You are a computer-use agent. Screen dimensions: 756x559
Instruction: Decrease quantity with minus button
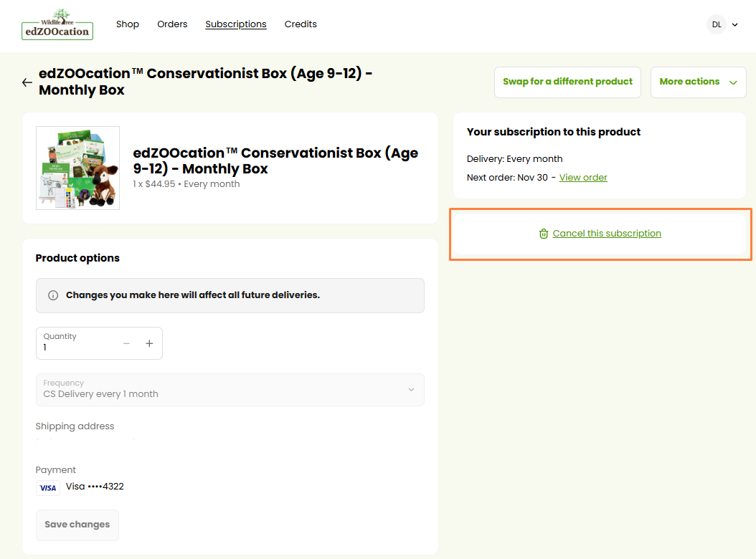click(x=126, y=343)
